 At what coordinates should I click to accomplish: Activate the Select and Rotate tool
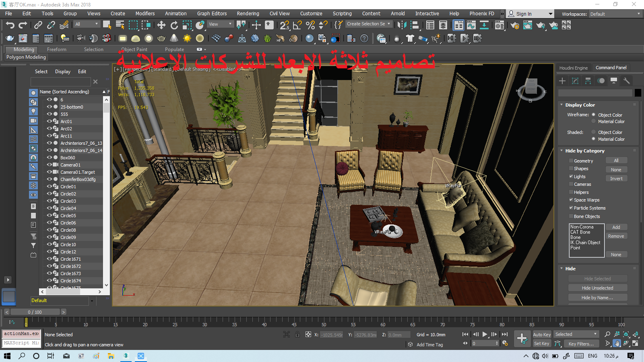[x=174, y=25]
